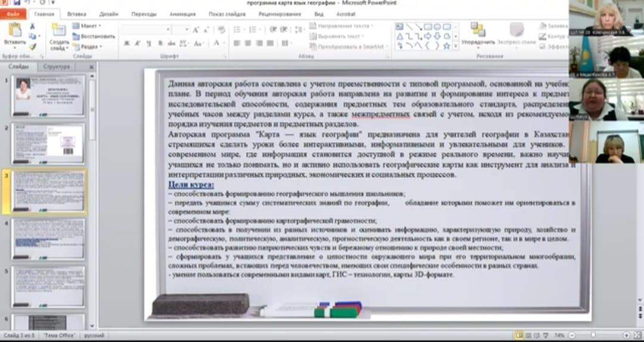Open the Insert (Вставка) ribbon tab

coord(76,14)
